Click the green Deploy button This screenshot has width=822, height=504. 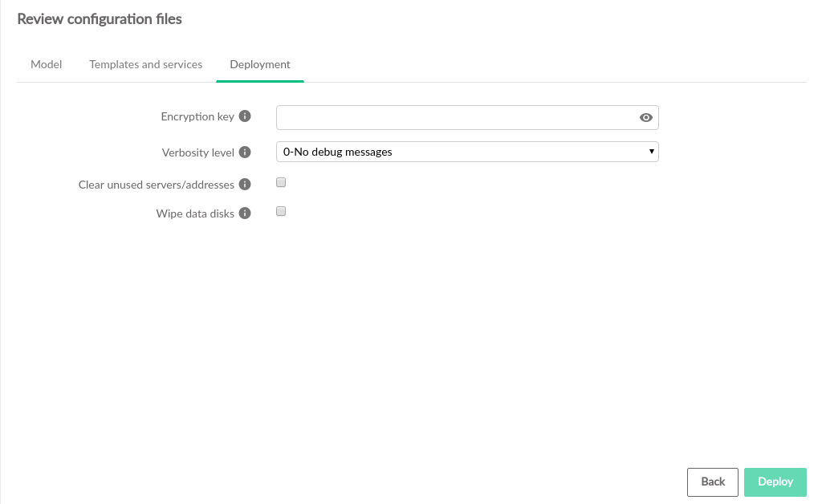click(x=775, y=482)
